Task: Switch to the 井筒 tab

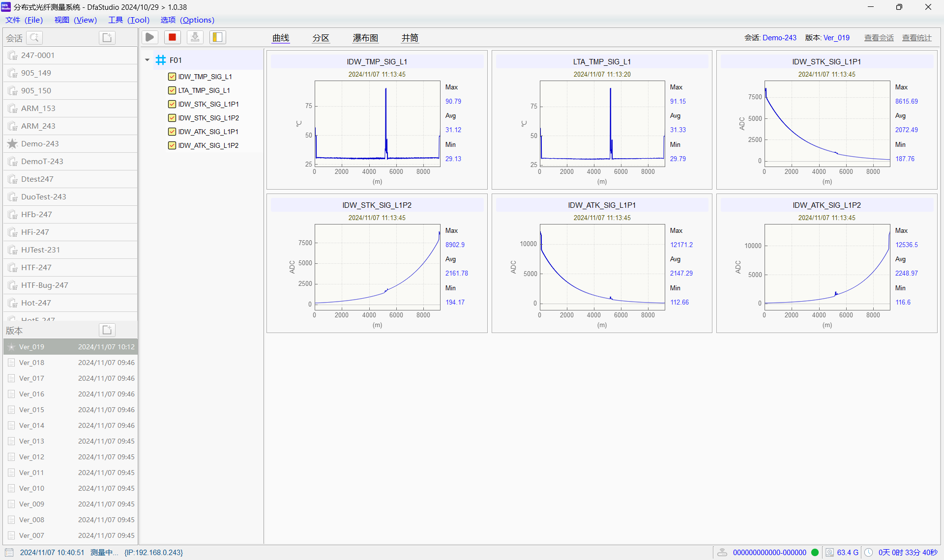Action: [x=410, y=38]
